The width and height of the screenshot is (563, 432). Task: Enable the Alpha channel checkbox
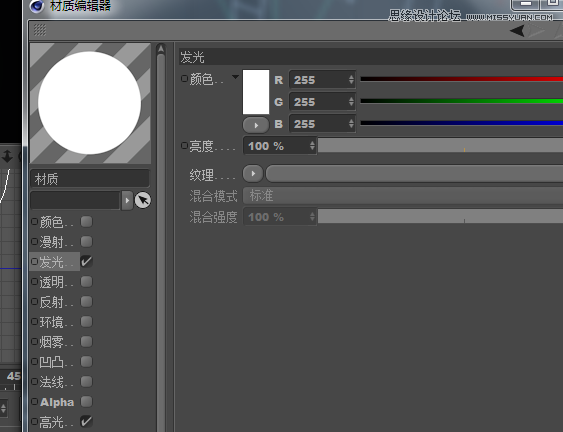(x=87, y=401)
